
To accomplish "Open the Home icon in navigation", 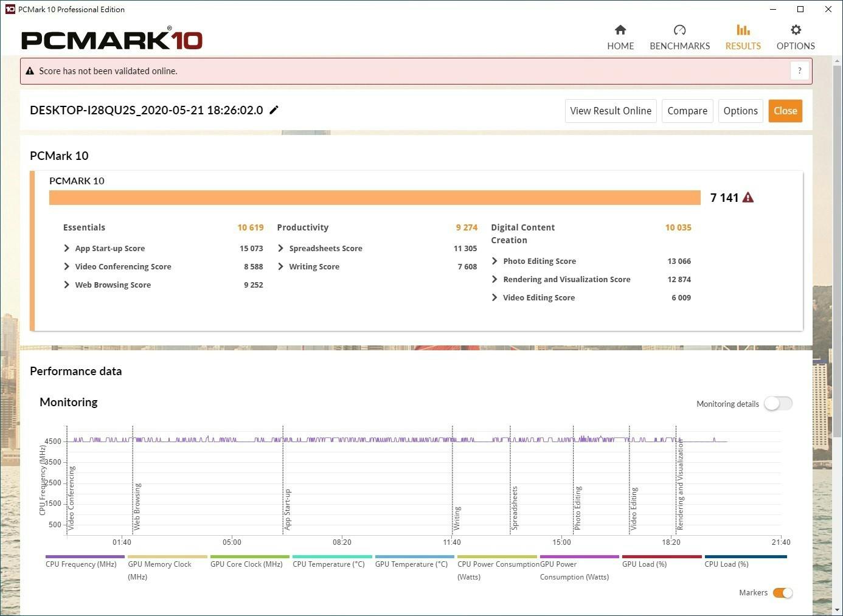I will tap(620, 30).
